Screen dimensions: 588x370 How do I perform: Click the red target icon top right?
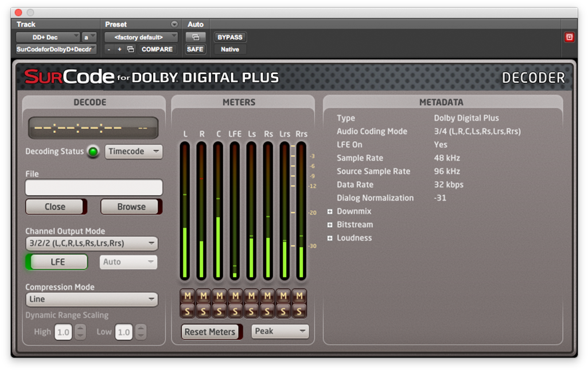pos(569,37)
